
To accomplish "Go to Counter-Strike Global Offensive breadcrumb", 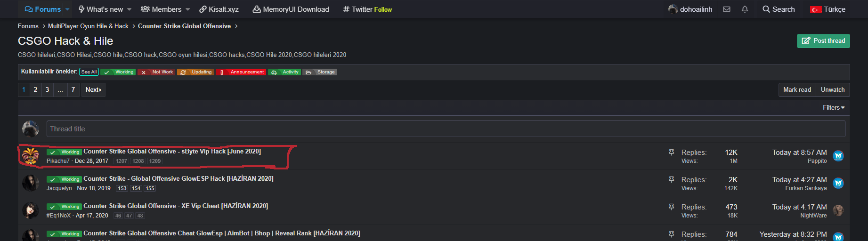I will pos(184,26).
